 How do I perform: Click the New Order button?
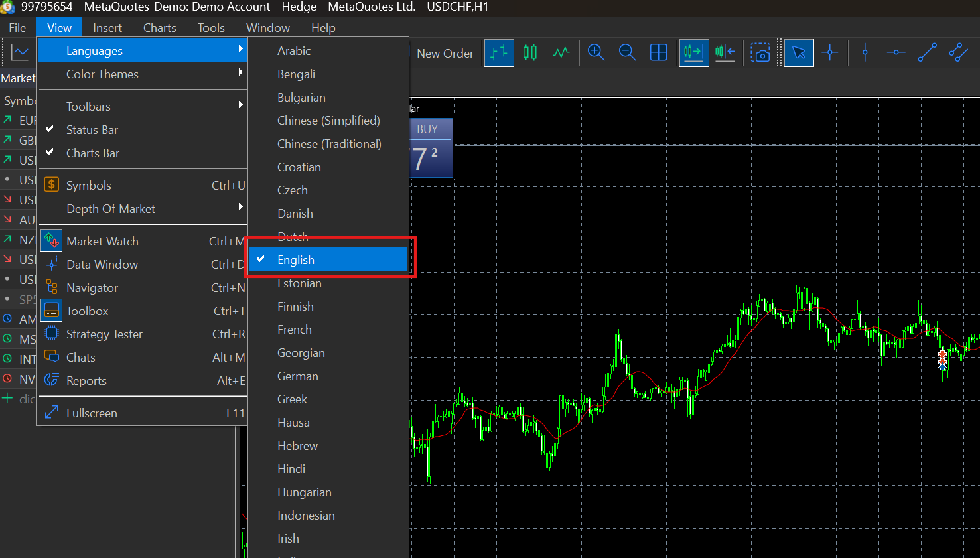[x=445, y=54]
